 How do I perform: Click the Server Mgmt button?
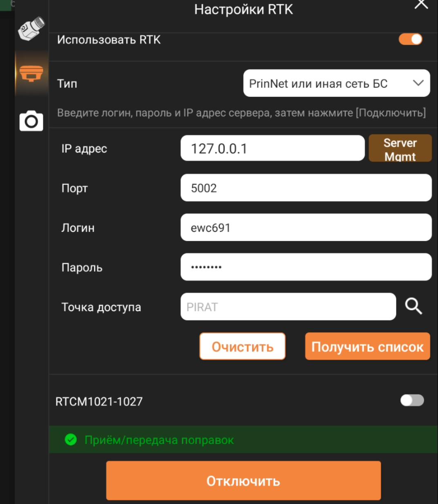400,148
